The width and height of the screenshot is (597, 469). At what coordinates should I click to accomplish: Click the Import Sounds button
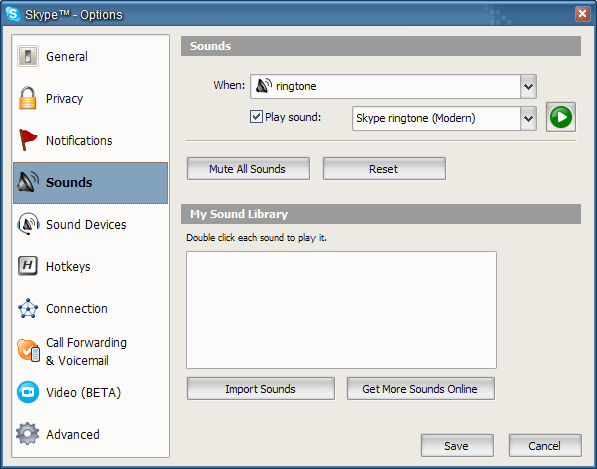click(261, 389)
